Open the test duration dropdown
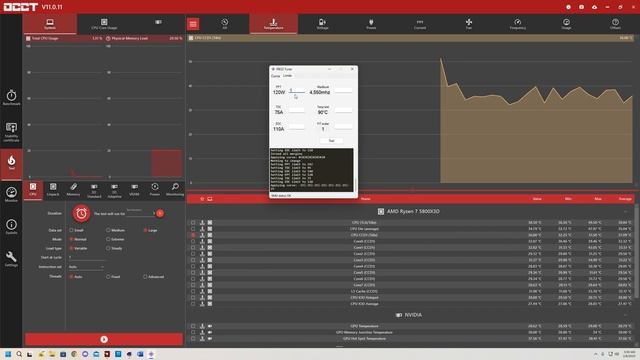This screenshot has height=360, width=640. point(140,213)
